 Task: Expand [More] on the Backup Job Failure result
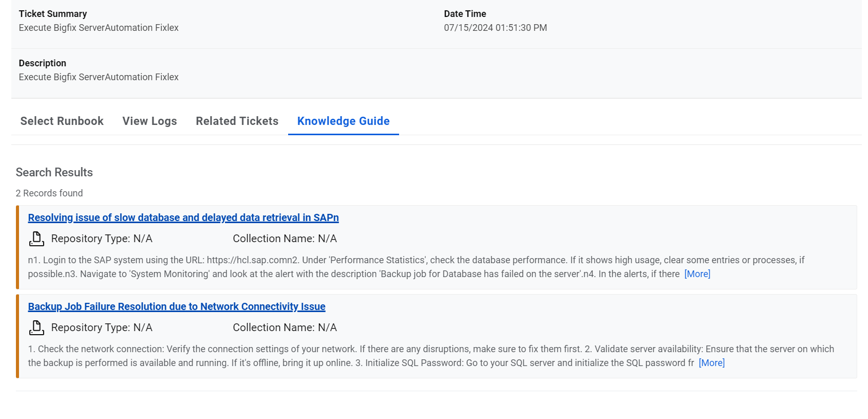point(711,363)
